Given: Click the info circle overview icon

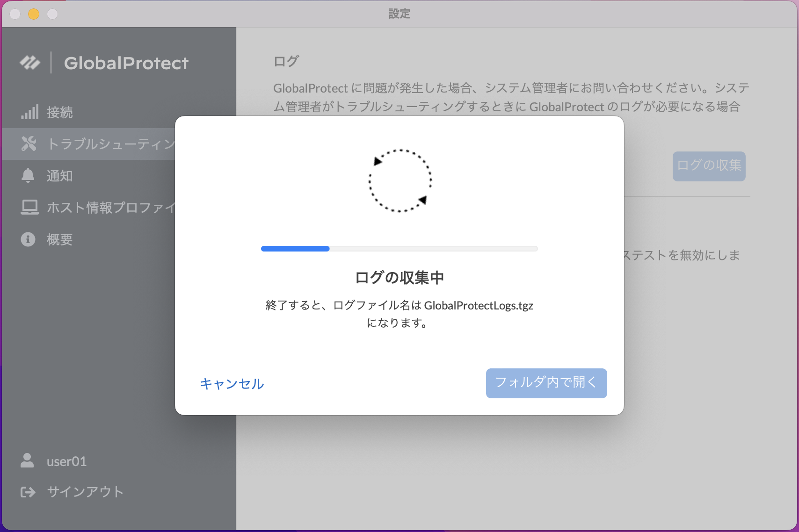Looking at the screenshot, I should click(x=28, y=239).
